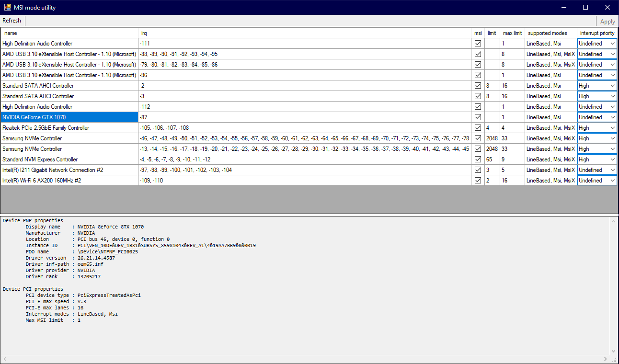Screen dimensions: 619x364
Task: Click limit cell 65 for NVM Express Controller
Action: [x=492, y=159]
